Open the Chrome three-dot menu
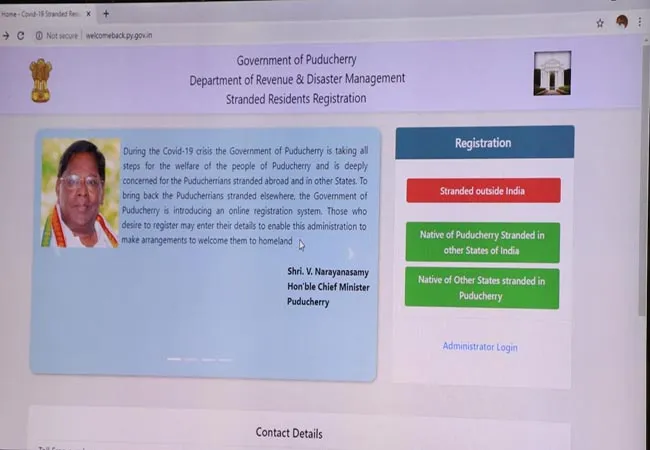Viewport: 650px width, 450px height. click(640, 22)
